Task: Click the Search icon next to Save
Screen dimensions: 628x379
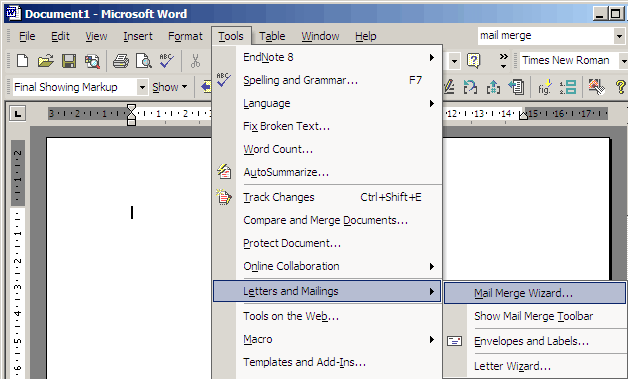Action: (92, 61)
